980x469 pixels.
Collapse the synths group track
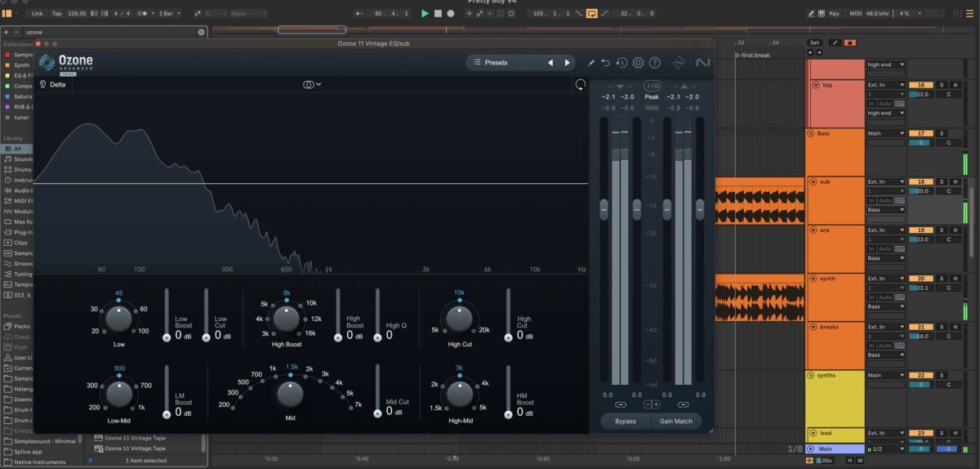coord(811,375)
